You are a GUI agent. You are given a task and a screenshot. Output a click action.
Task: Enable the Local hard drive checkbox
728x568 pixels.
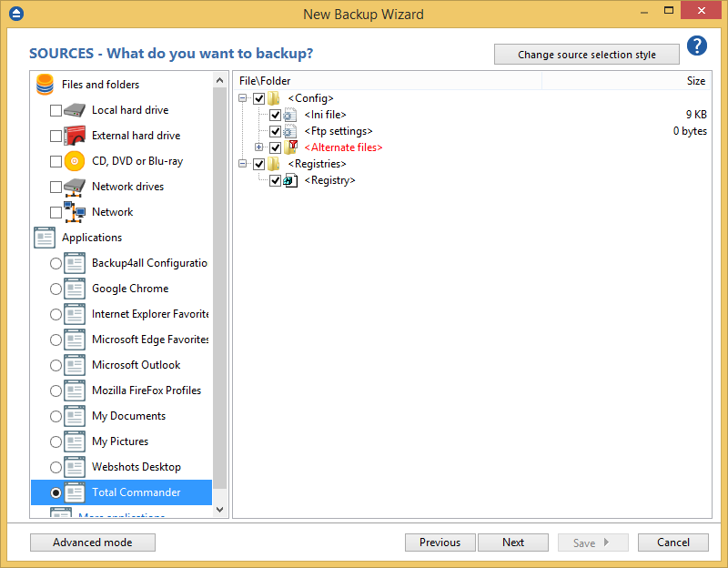[x=56, y=110]
